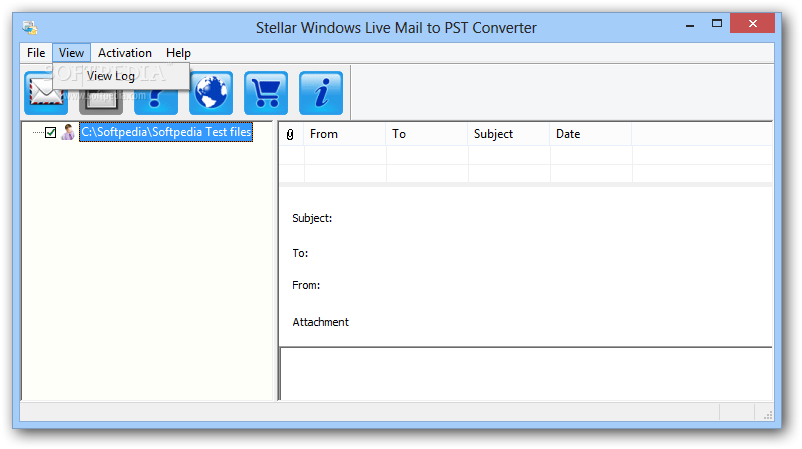This screenshot has width=802, height=449.
Task: Open the Activation menu
Action: (x=125, y=53)
